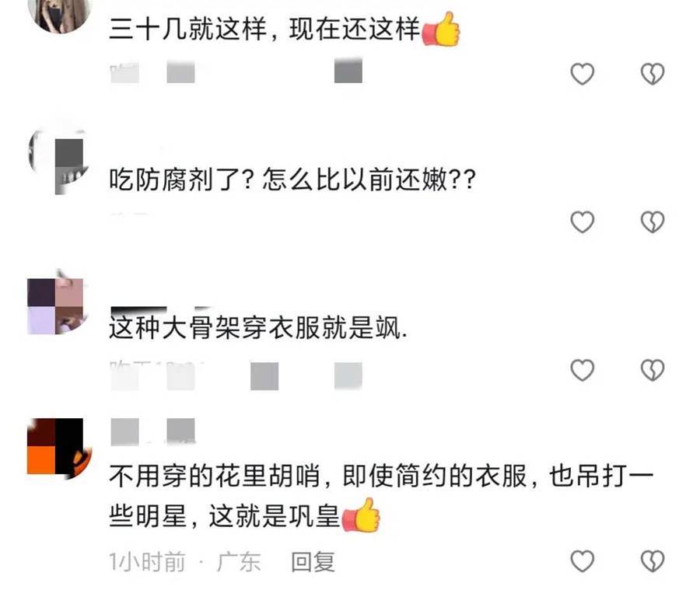Image resolution: width=700 pixels, height=604 pixels.
Task: Open the blurred username above '不用穿的花里胡哨'
Action: [x=152, y=431]
